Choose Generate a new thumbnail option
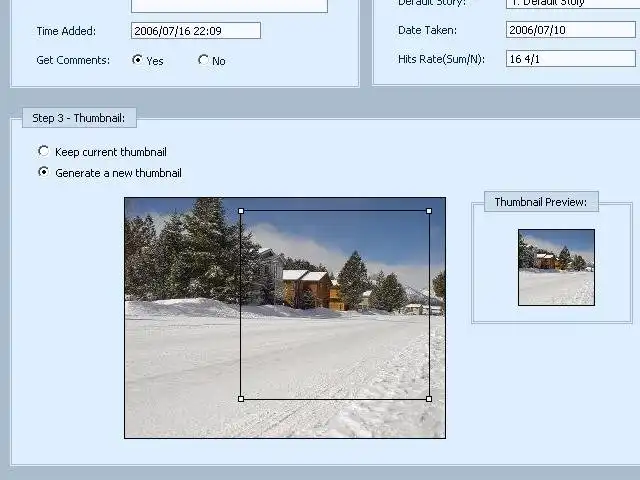This screenshot has height=480, width=640. point(43,172)
